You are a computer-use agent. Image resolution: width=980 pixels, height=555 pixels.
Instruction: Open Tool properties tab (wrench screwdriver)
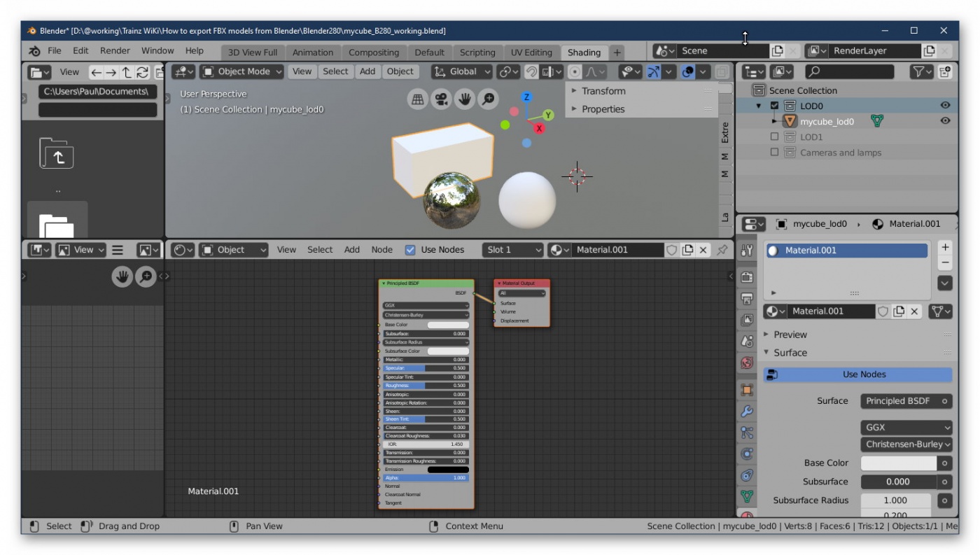747,250
